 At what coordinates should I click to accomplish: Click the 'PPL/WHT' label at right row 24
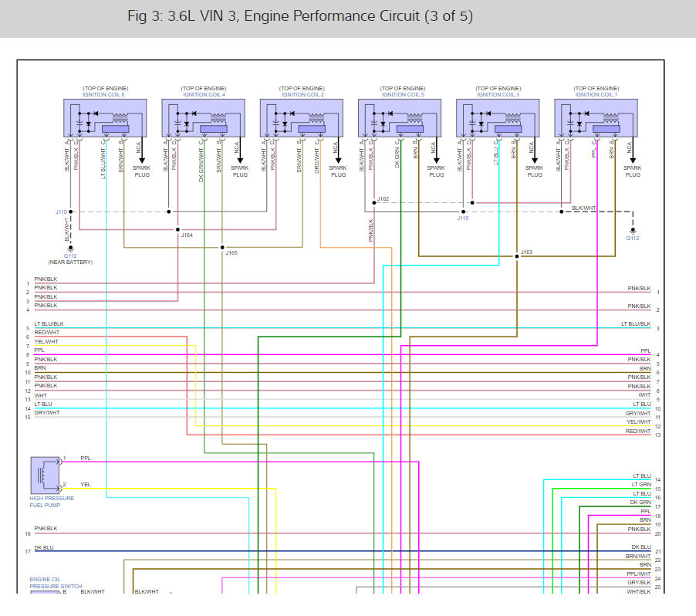639,574
